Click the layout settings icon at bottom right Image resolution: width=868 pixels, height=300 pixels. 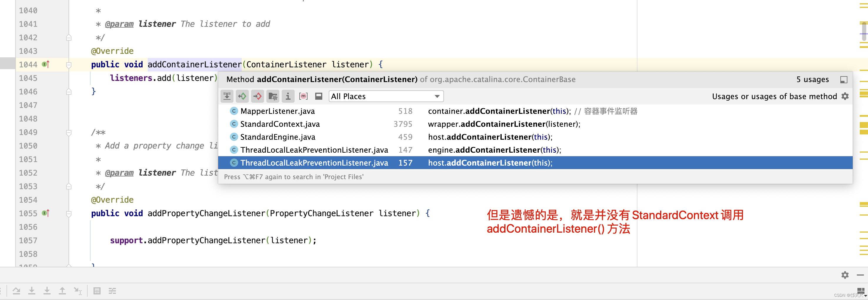point(861,291)
